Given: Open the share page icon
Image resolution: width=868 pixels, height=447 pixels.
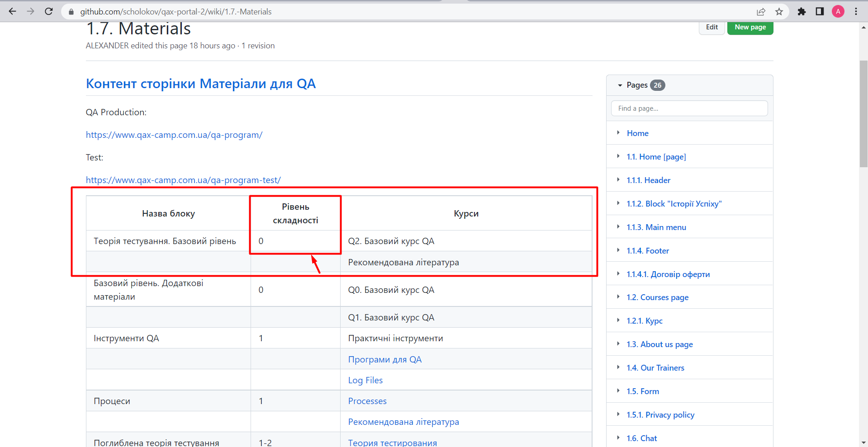Looking at the screenshot, I should [x=761, y=12].
